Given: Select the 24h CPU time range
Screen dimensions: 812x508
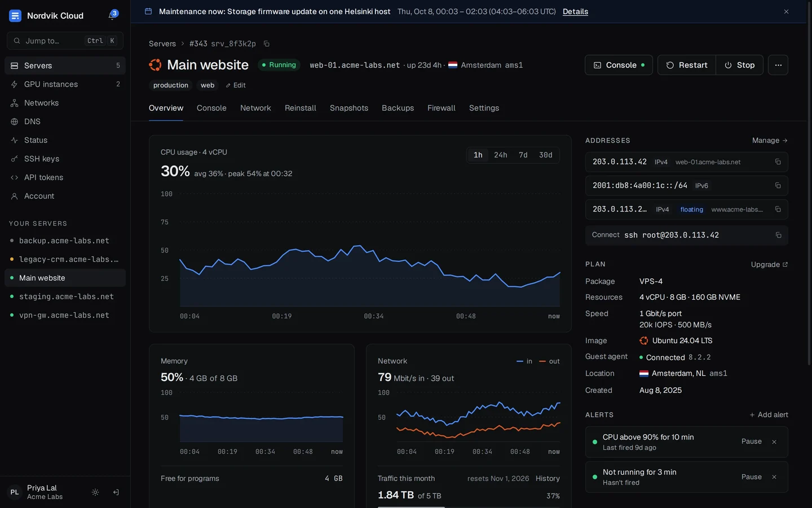Looking at the screenshot, I should click(501, 155).
